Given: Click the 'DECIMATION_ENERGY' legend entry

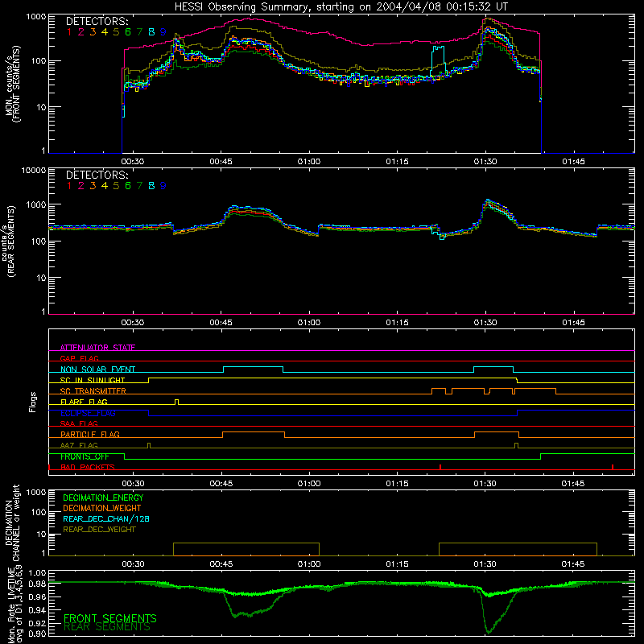Looking at the screenshot, I should tap(103, 497).
